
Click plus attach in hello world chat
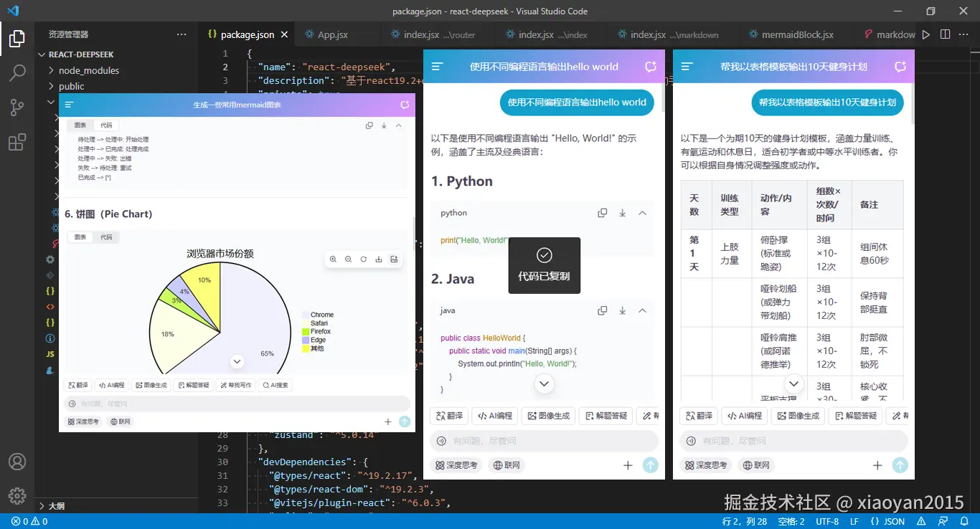click(628, 465)
